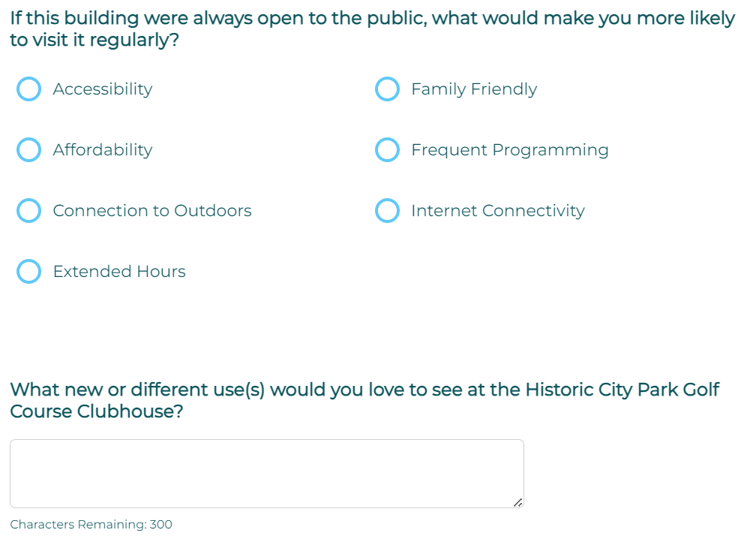Click the 'Frequent Programming' label text
This screenshot has width=756, height=536.
(x=510, y=150)
